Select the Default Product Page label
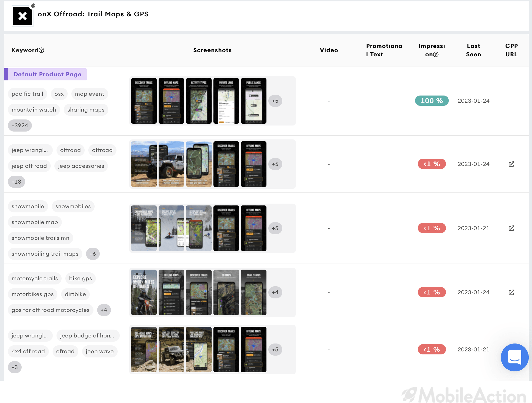Viewport: 532px width, 403px height. (x=46, y=74)
